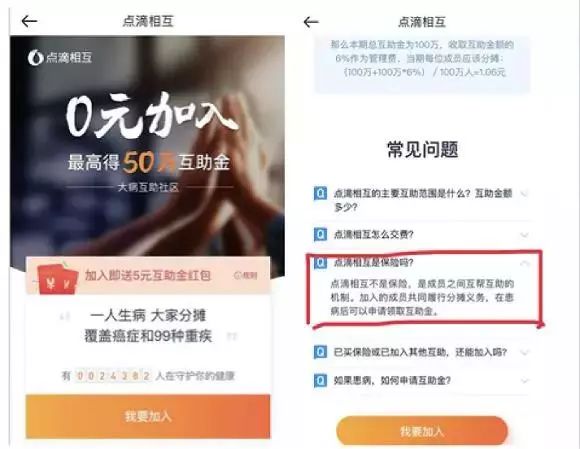Click the 0元加入 hero banner image
The image size is (580, 449).
coord(147,146)
